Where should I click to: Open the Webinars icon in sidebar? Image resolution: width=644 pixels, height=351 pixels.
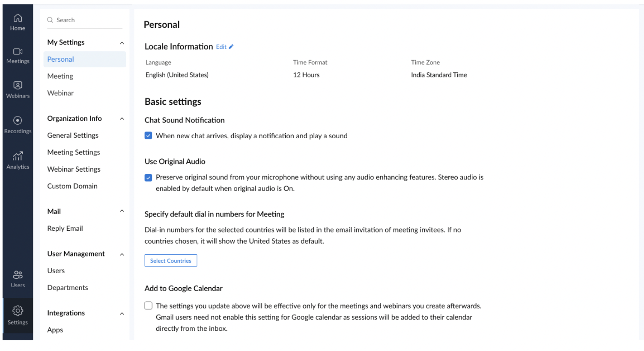[x=18, y=85]
